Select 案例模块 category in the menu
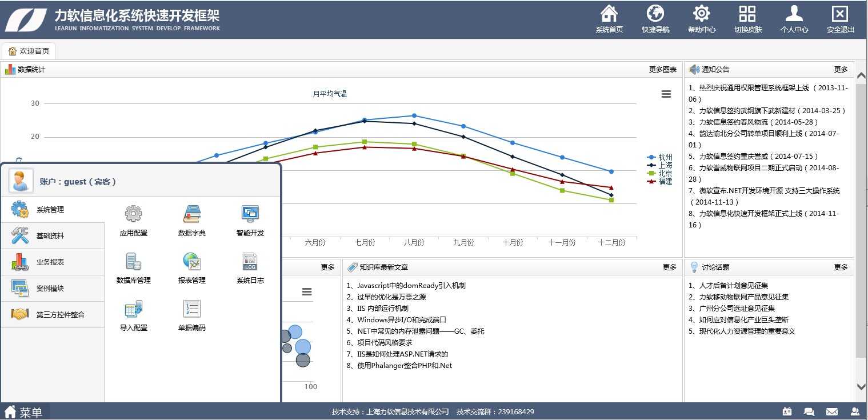 [x=53, y=289]
